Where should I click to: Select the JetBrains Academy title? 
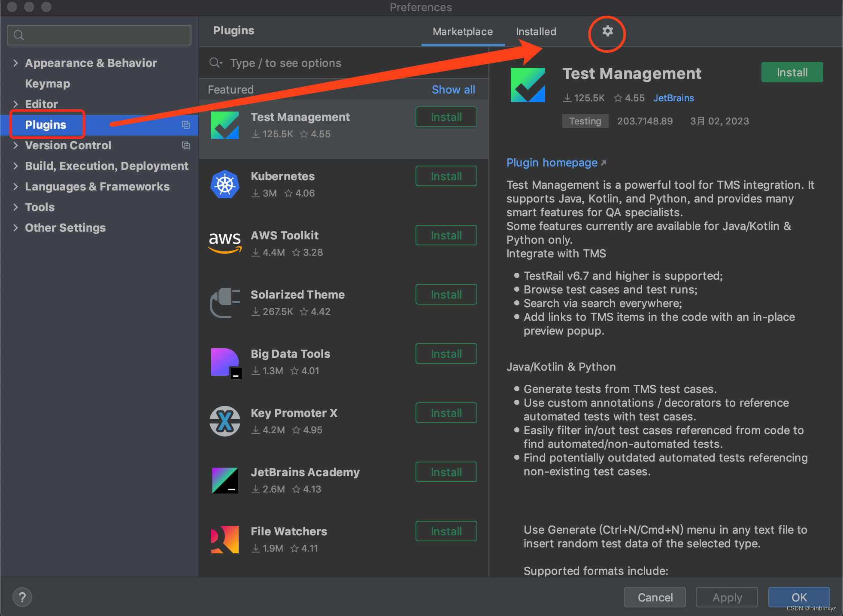tap(305, 472)
